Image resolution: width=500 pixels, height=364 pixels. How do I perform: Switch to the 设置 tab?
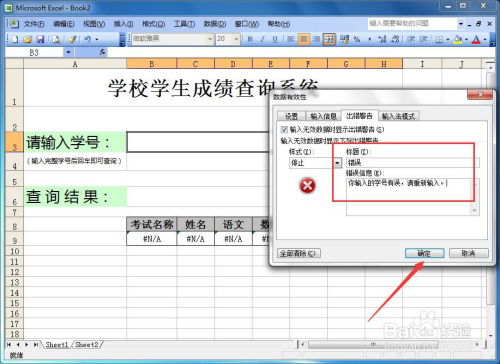point(291,116)
